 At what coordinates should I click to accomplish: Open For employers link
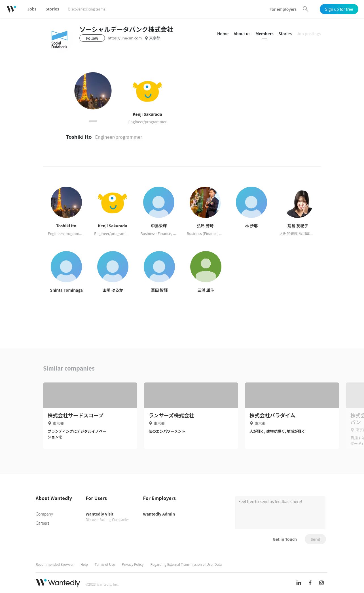pyautogui.click(x=283, y=9)
